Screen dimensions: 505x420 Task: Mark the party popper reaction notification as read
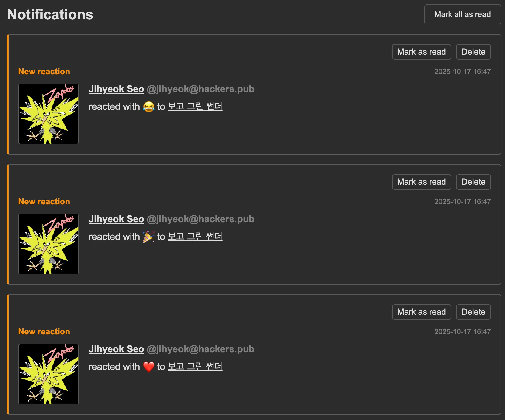421,182
